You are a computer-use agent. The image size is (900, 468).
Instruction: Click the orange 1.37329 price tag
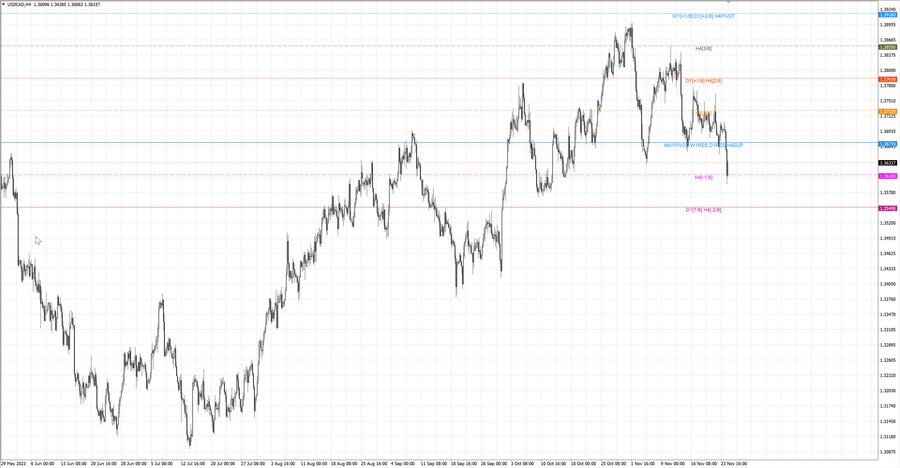click(888, 111)
